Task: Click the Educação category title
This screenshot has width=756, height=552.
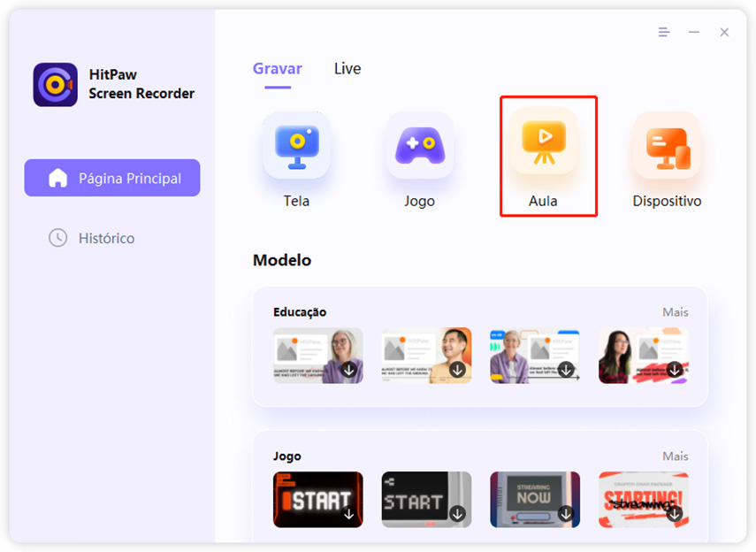Action: (300, 312)
